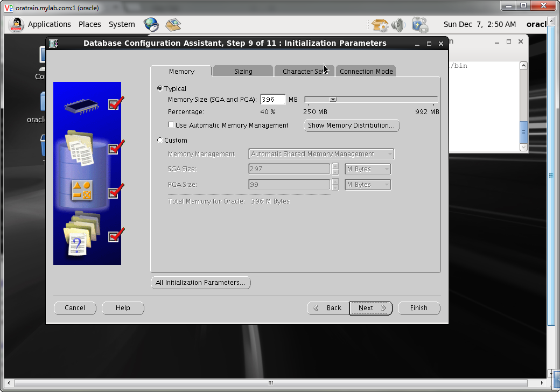Click the volume speaker icon

click(398, 25)
